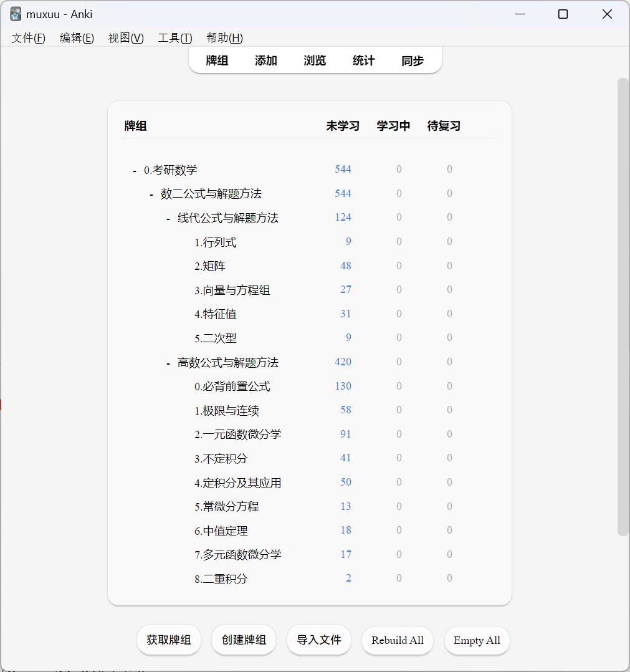Click the new count 124 for 线代公式与解题方法
This screenshot has height=672, width=630.
(x=343, y=218)
